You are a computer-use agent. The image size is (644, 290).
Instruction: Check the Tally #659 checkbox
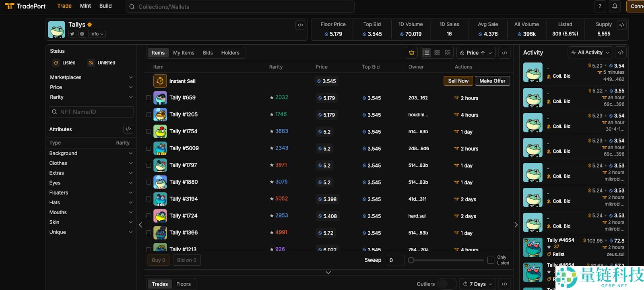tap(149, 98)
